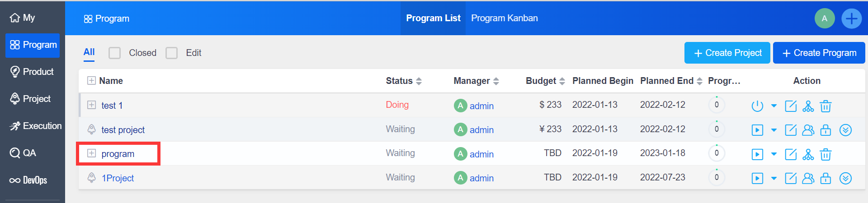Image resolution: width=868 pixels, height=203 pixels.
Task: Click progress circle for test 1
Action: click(x=716, y=105)
